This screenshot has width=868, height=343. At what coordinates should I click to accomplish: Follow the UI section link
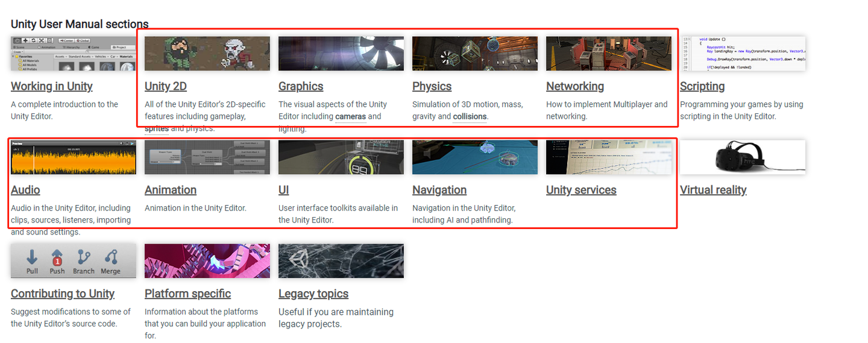coord(283,190)
